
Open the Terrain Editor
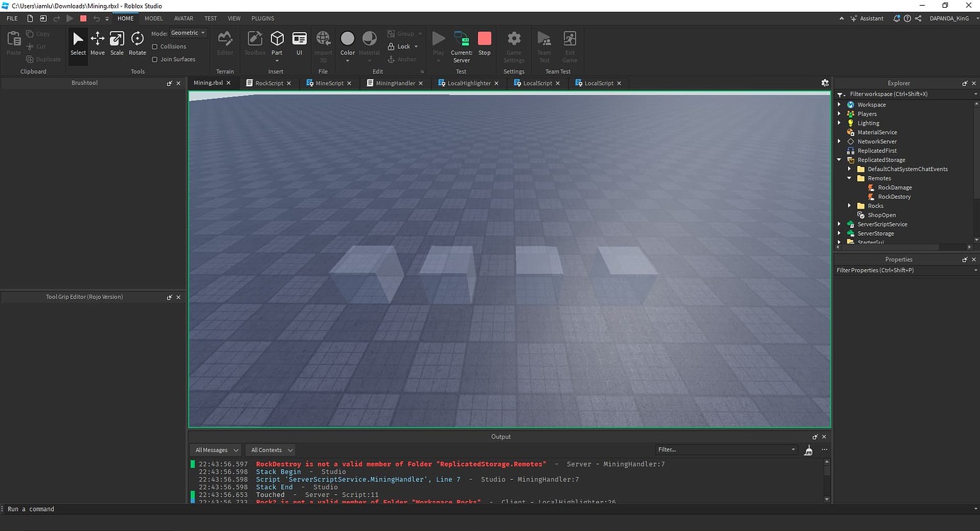click(x=225, y=43)
